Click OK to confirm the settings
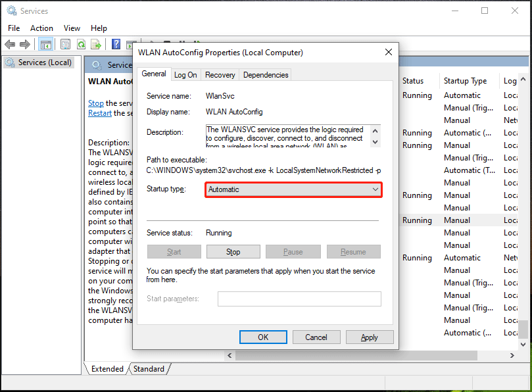Viewport: 532px width, 392px height. [263, 337]
